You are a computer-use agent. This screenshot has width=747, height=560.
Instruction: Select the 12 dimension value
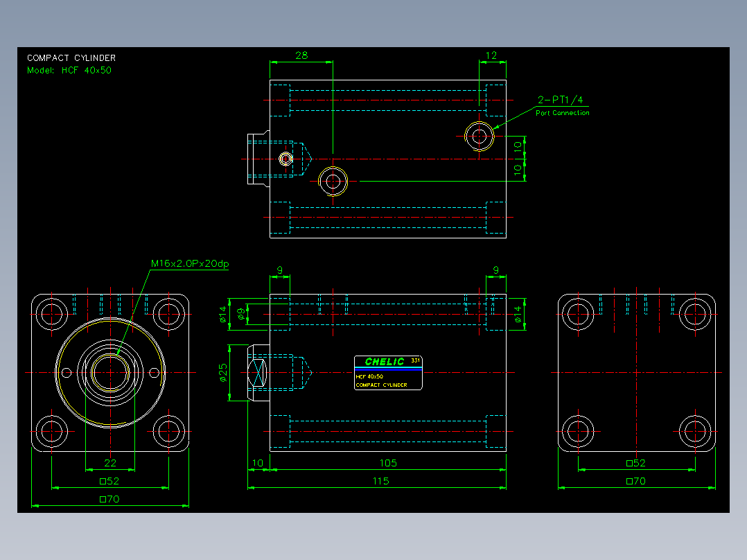[491, 55]
